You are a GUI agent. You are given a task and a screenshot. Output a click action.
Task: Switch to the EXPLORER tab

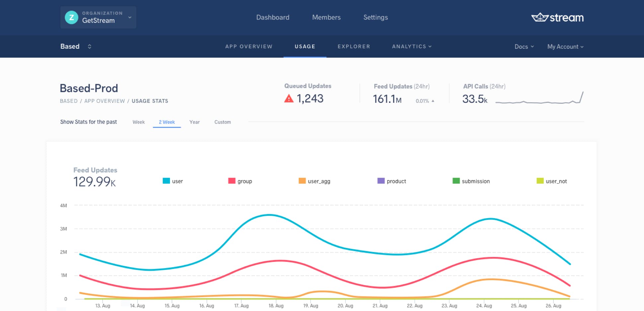[354, 46]
